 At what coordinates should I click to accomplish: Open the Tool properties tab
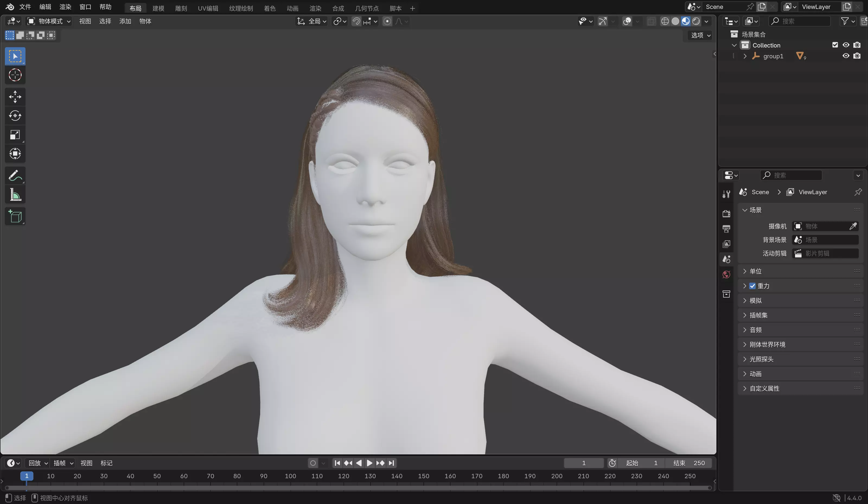(726, 194)
